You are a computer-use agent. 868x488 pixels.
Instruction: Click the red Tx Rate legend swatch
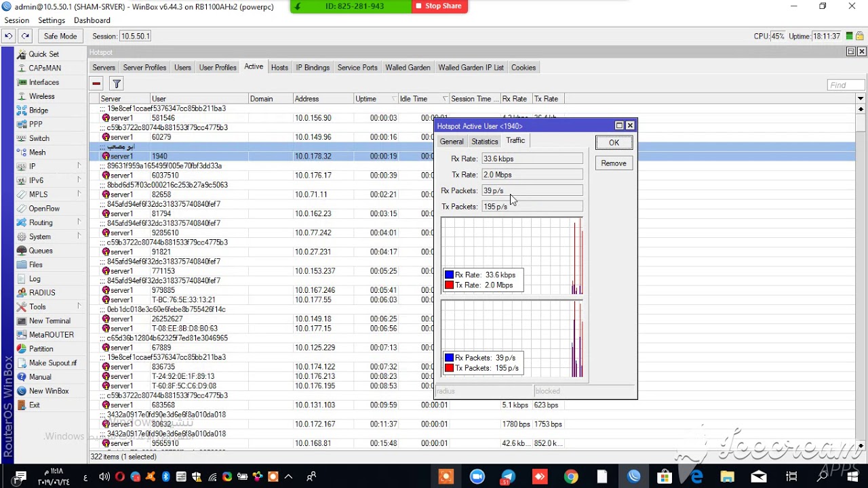click(449, 285)
